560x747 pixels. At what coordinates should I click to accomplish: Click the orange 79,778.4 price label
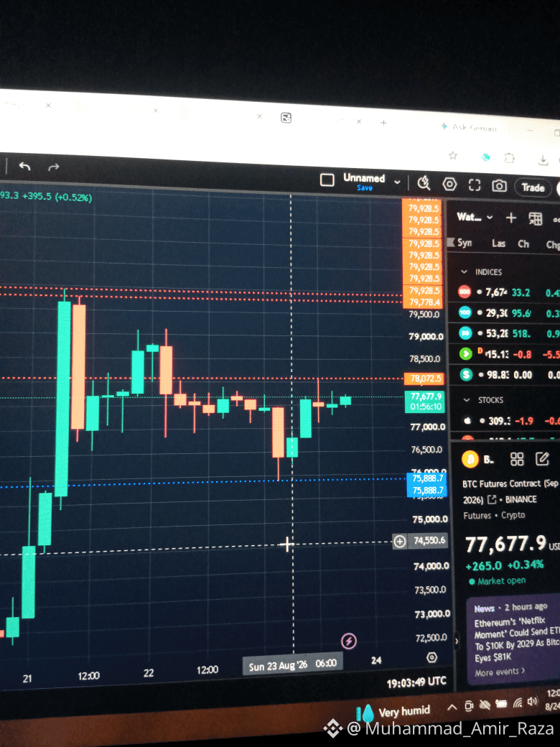point(423,302)
